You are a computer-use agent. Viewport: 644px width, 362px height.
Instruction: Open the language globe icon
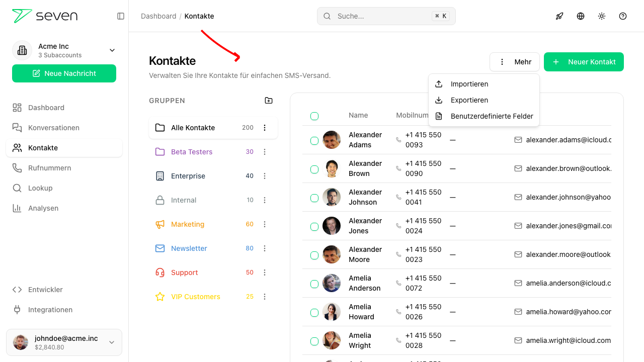pyautogui.click(x=581, y=16)
